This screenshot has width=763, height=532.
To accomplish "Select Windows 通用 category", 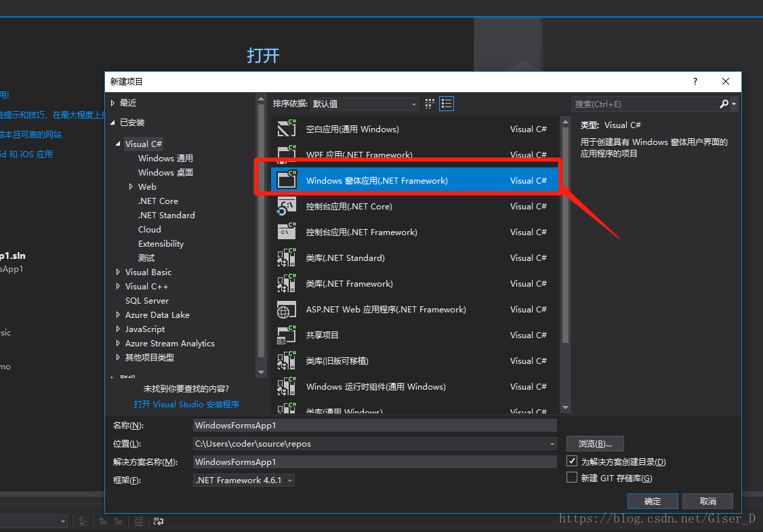I will [165, 158].
